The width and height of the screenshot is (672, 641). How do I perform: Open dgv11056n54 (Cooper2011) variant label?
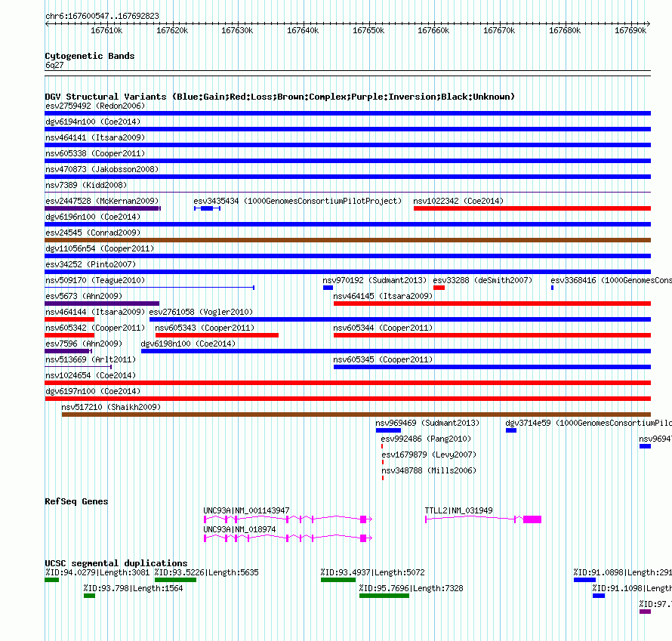tap(100, 248)
